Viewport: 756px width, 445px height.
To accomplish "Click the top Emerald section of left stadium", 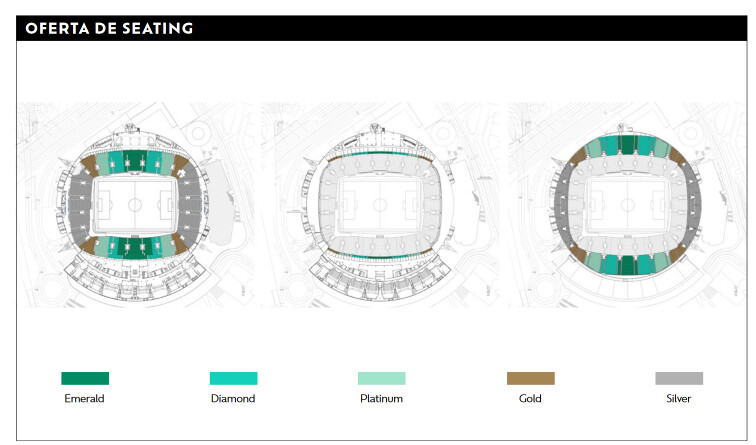I will pyautogui.click(x=135, y=162).
